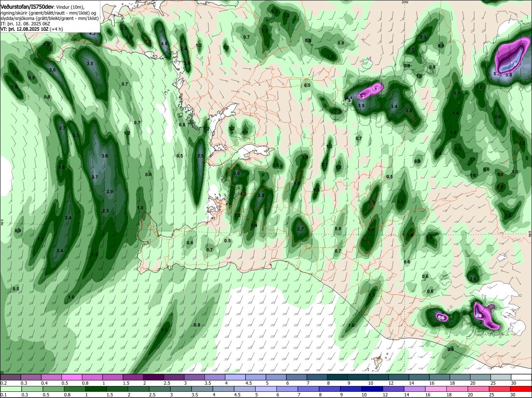Click the 3.7 rainfall value on the map
The image size is (532, 398).
(x=94, y=177)
